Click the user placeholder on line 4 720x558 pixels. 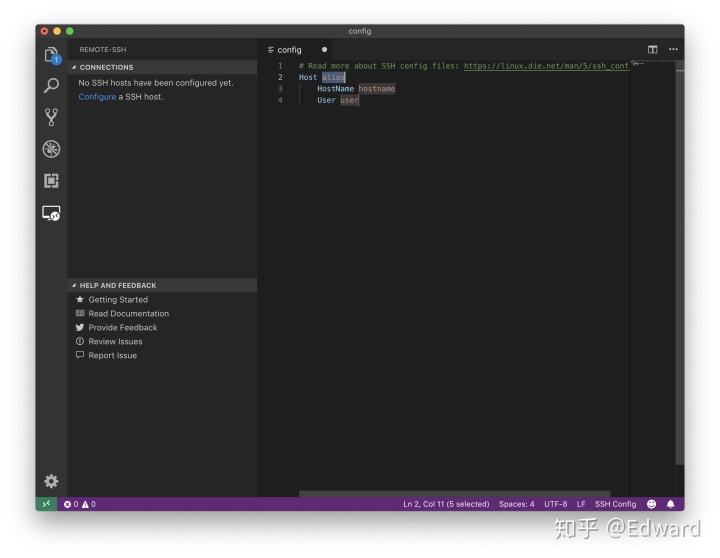click(x=349, y=100)
